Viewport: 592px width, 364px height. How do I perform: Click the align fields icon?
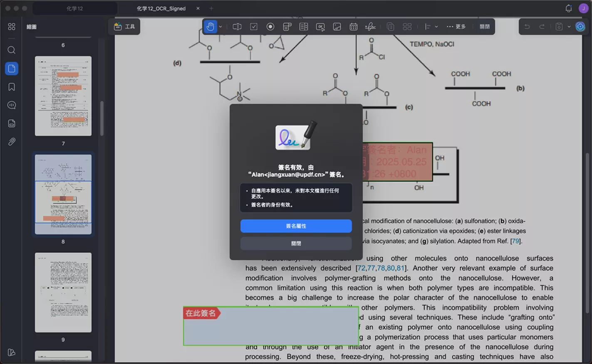click(427, 27)
